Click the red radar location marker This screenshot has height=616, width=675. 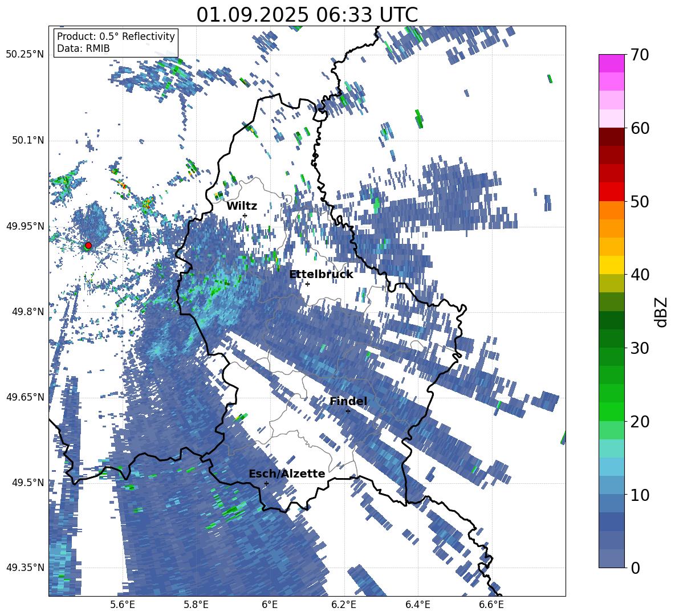pyautogui.click(x=88, y=246)
